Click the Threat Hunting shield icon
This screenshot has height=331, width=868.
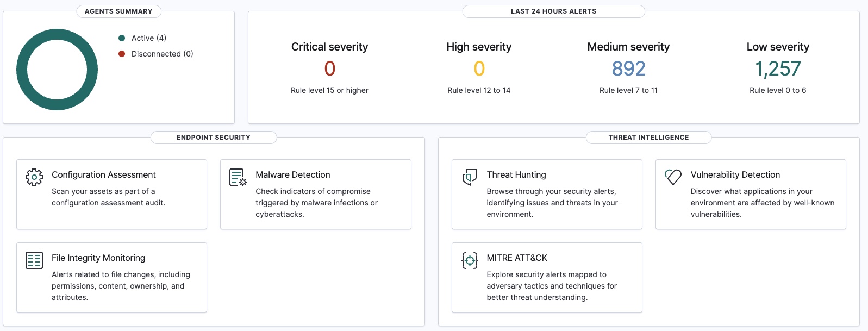click(469, 177)
